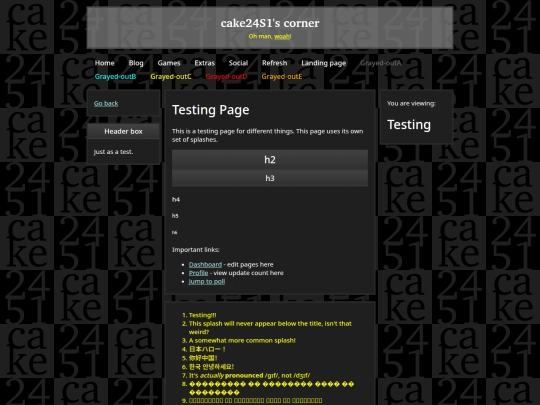
Task: Click the cyan Grayed-outB link
Action: tap(115, 76)
